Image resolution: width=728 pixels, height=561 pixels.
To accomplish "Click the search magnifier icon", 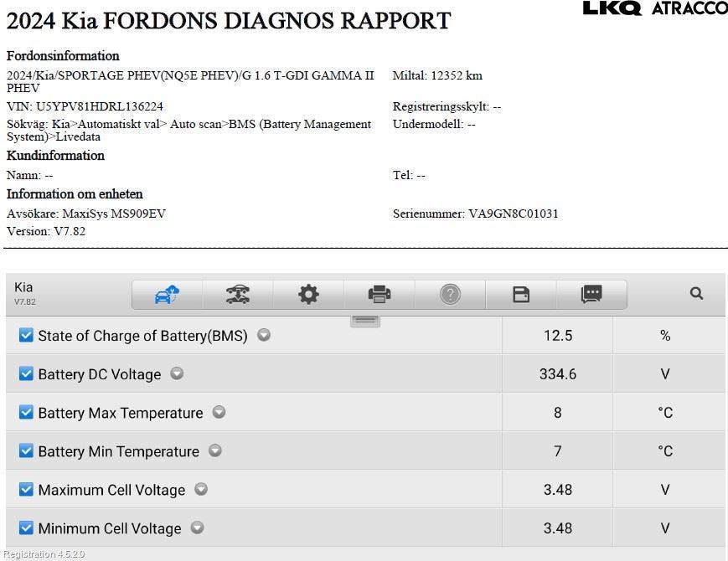I will pos(696,294).
